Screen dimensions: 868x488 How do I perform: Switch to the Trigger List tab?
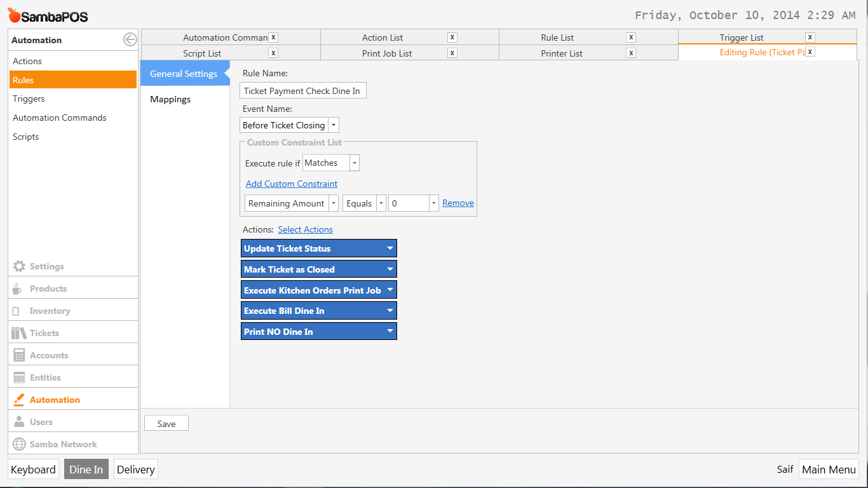741,37
